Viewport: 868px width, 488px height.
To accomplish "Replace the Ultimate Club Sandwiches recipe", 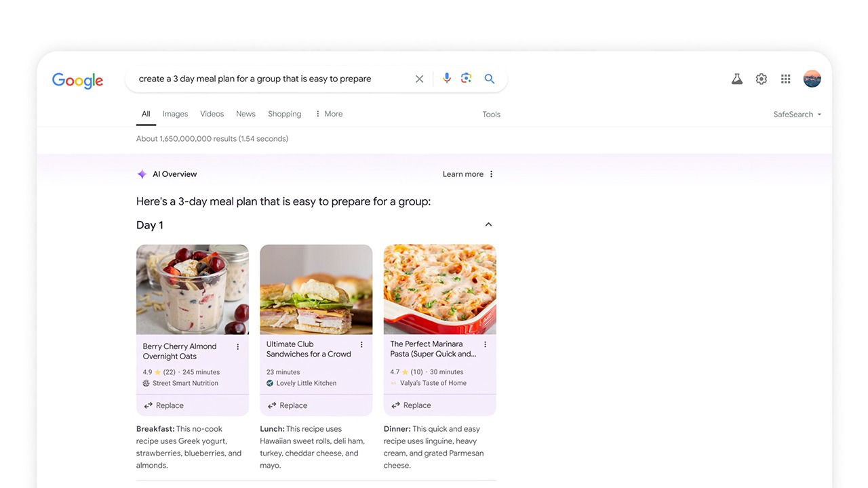I will tap(288, 405).
